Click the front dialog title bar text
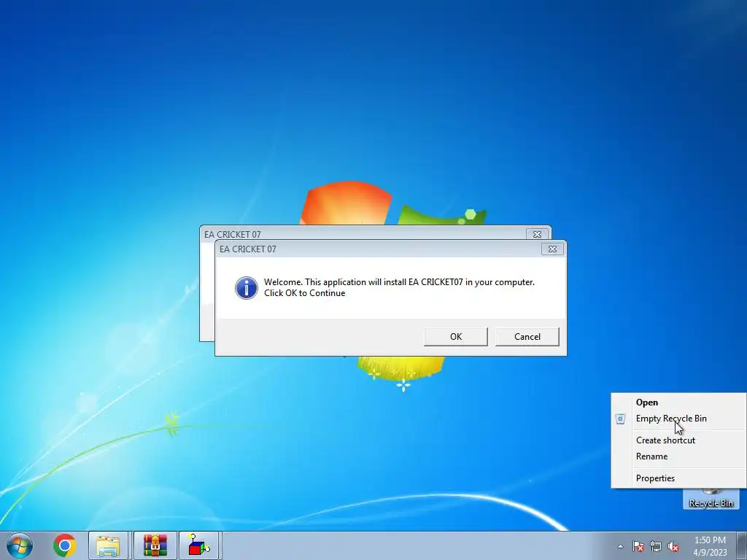This screenshot has width=747, height=560. tap(248, 249)
